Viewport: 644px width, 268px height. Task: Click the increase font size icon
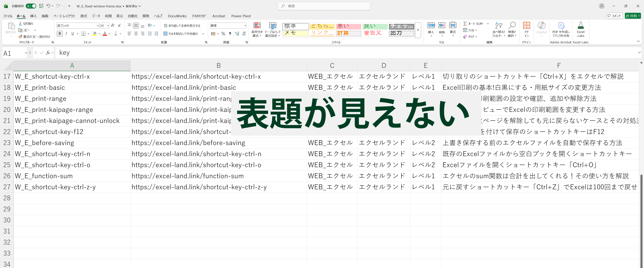[x=113, y=25]
